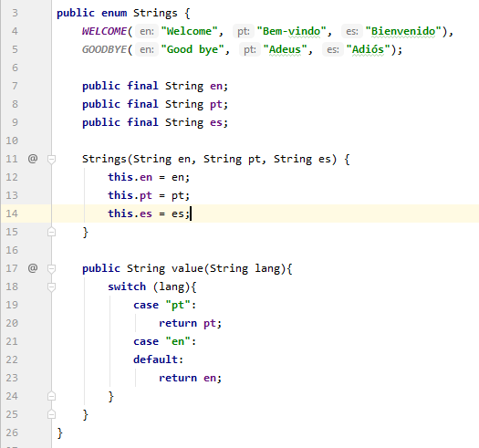The image size is (479, 448).
Task: Click the "Bem-vindo" string literal
Action: [x=291, y=31]
